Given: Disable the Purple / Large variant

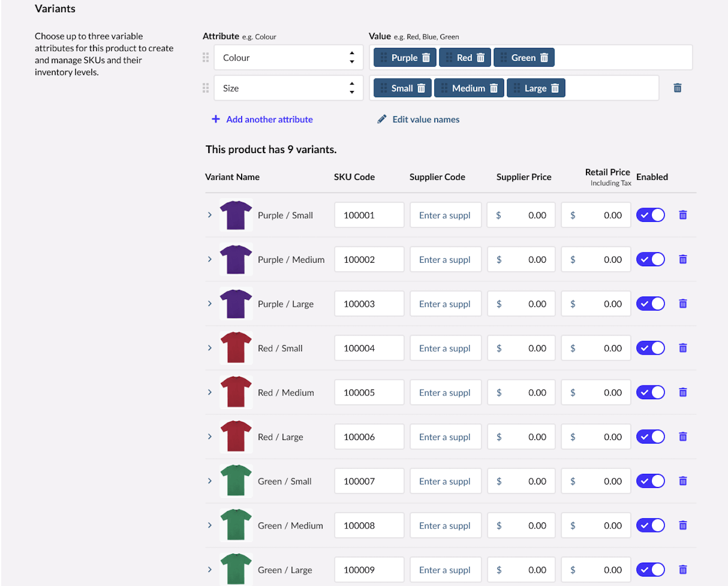Looking at the screenshot, I should pos(651,304).
